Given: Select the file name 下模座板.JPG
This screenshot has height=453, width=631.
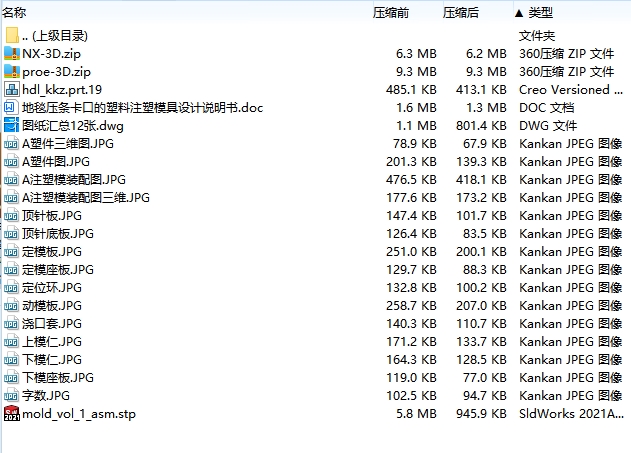Looking at the screenshot, I should tap(58, 378).
